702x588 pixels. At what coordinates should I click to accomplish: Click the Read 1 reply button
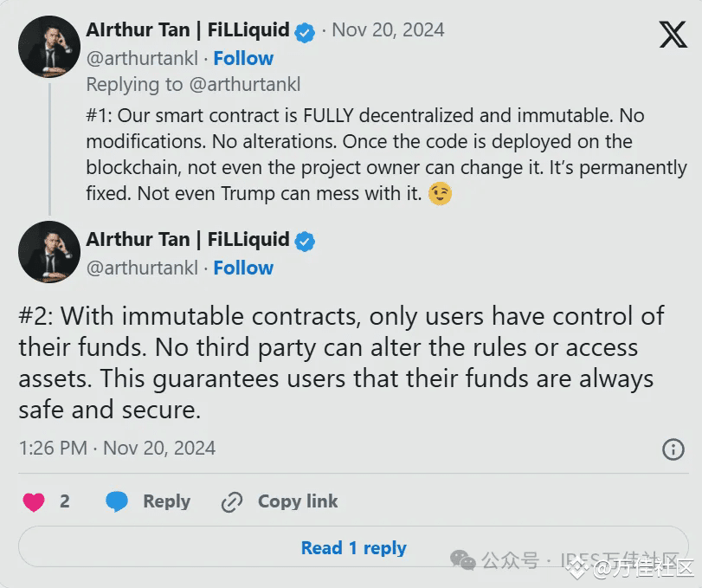(x=353, y=547)
